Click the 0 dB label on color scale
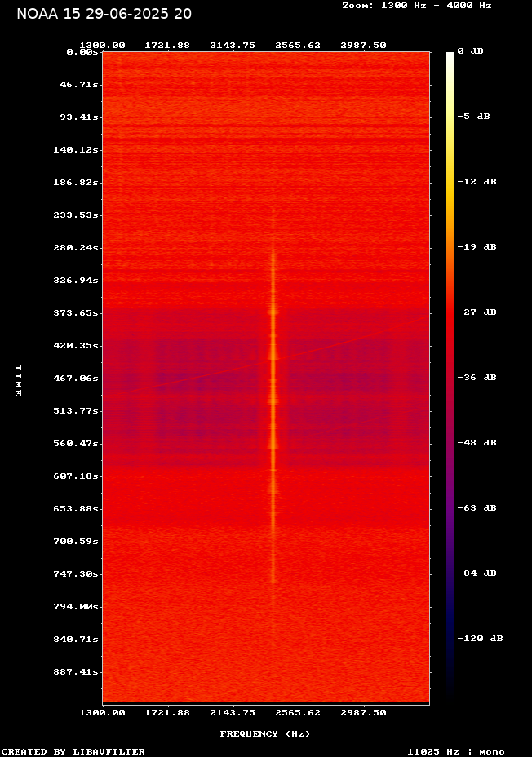The width and height of the screenshot is (532, 757). (x=470, y=51)
